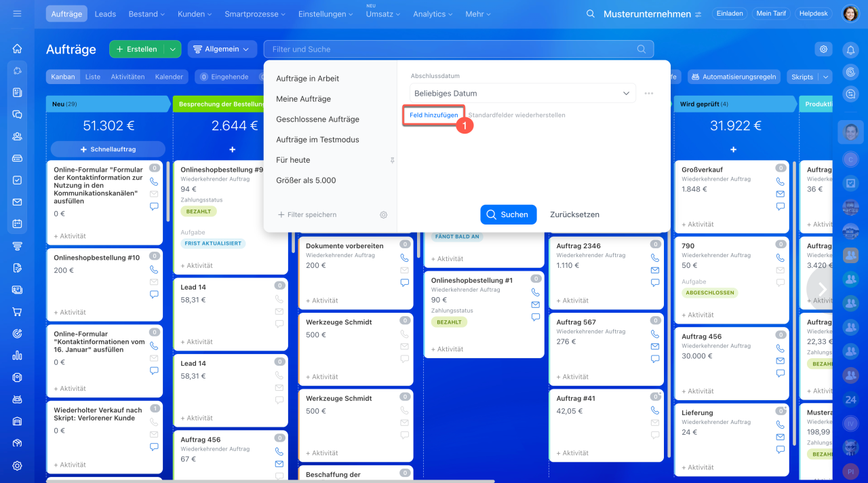Viewport: 868px width, 483px height.
Task: Open user avatar in top right corner
Action: pos(850,14)
